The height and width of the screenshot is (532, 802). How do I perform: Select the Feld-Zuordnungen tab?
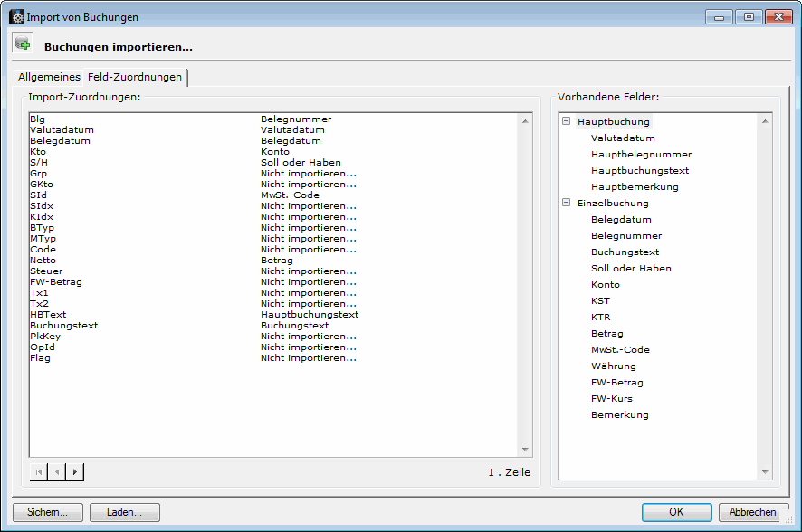135,77
